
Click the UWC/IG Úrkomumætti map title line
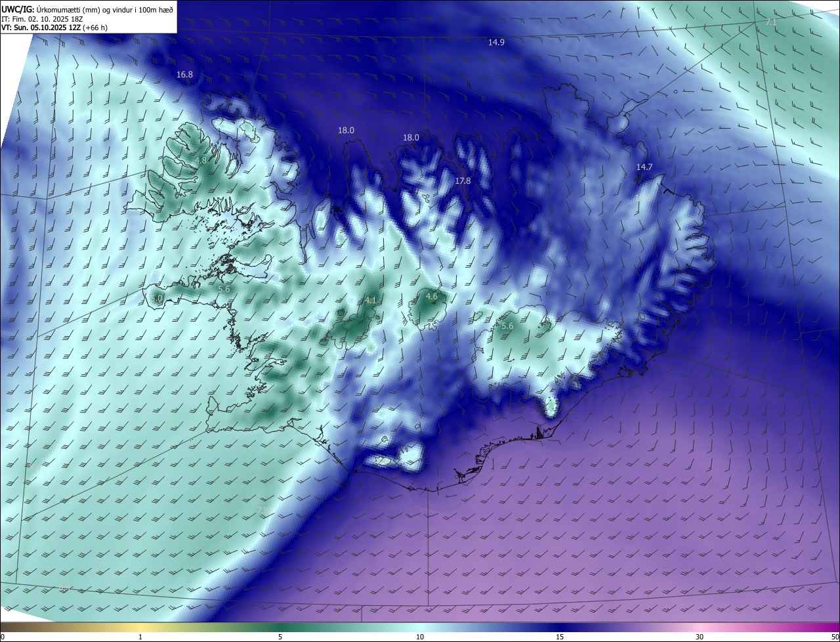(x=87, y=10)
